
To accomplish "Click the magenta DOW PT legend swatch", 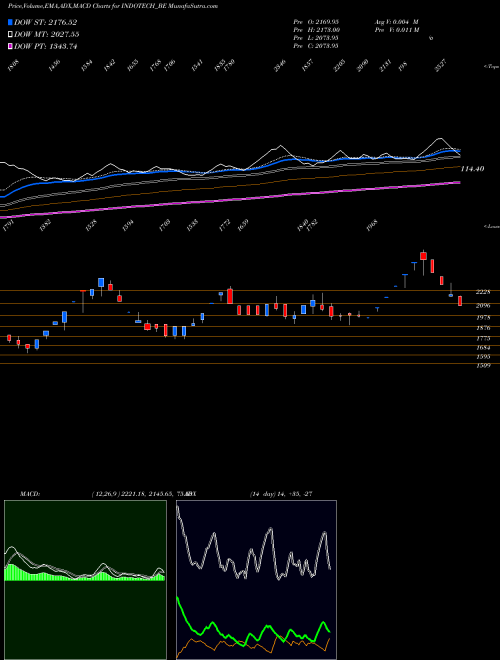I will [10, 46].
